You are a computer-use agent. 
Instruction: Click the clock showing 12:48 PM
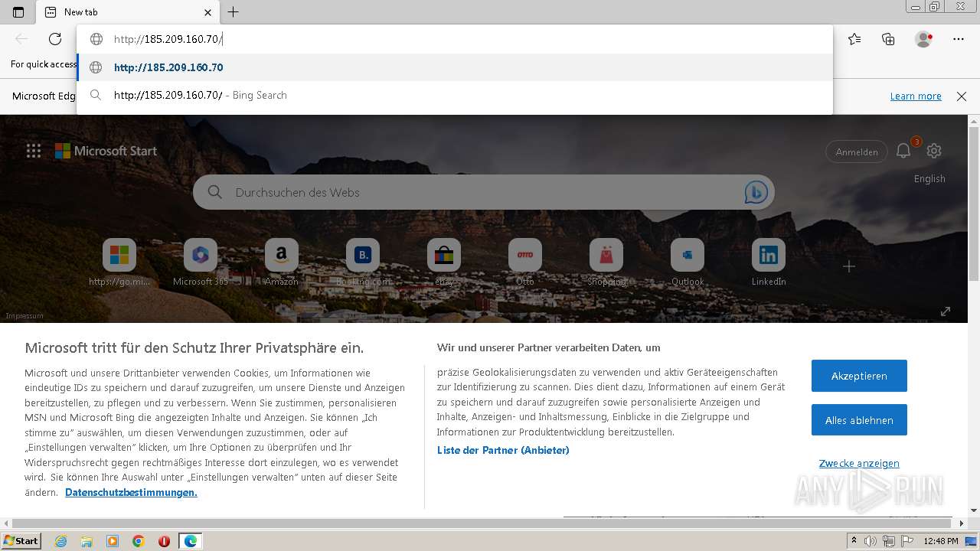941,541
